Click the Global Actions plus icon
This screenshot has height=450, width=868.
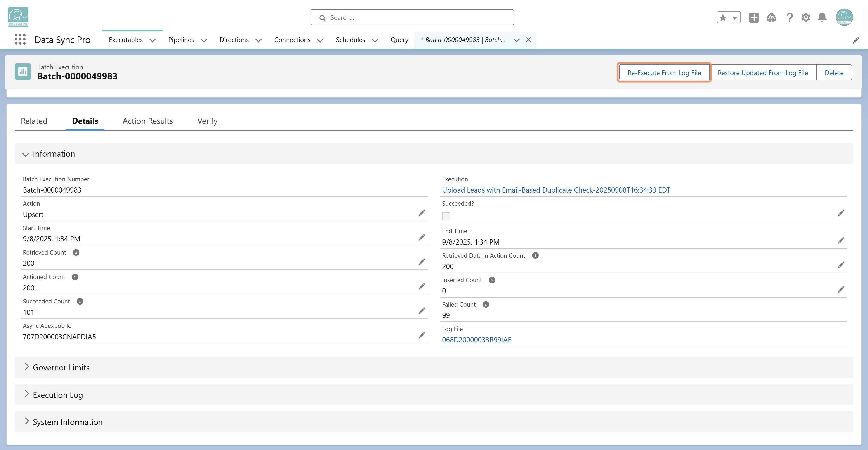click(754, 18)
